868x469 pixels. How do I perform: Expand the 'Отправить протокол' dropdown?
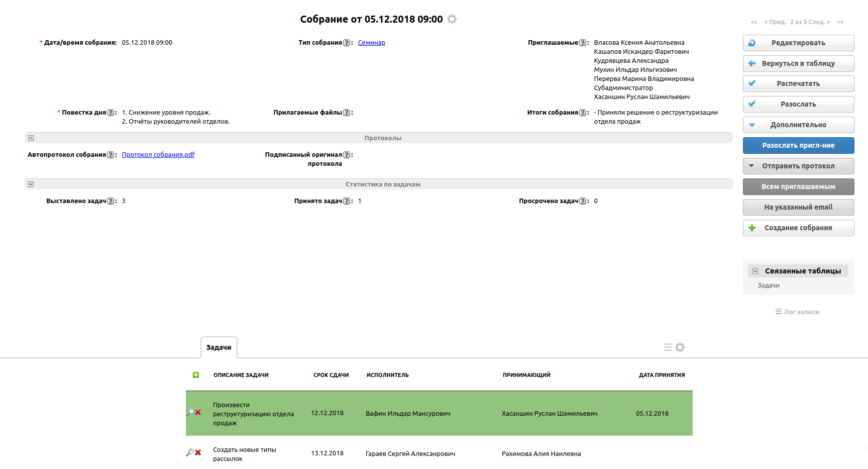click(x=798, y=166)
